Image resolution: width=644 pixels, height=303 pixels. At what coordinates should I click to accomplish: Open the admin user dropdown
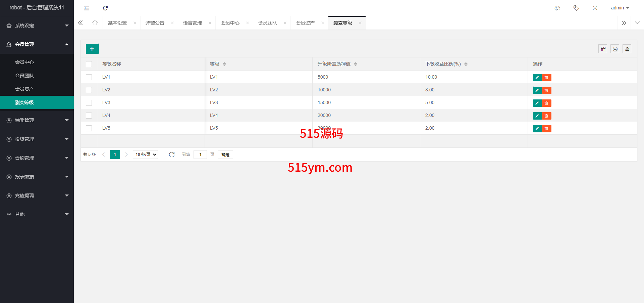pyautogui.click(x=620, y=8)
